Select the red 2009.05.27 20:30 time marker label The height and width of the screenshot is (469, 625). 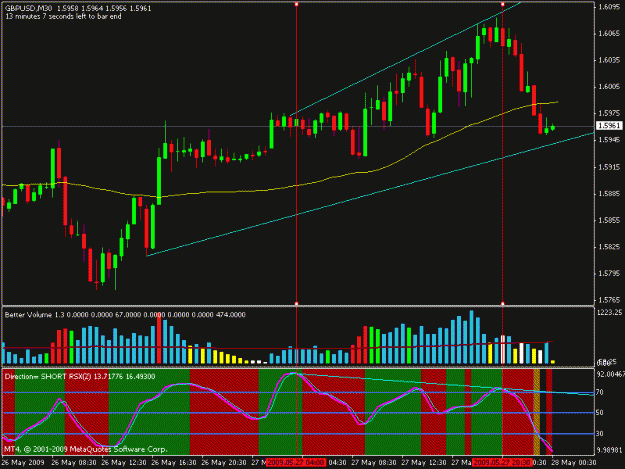502,462
